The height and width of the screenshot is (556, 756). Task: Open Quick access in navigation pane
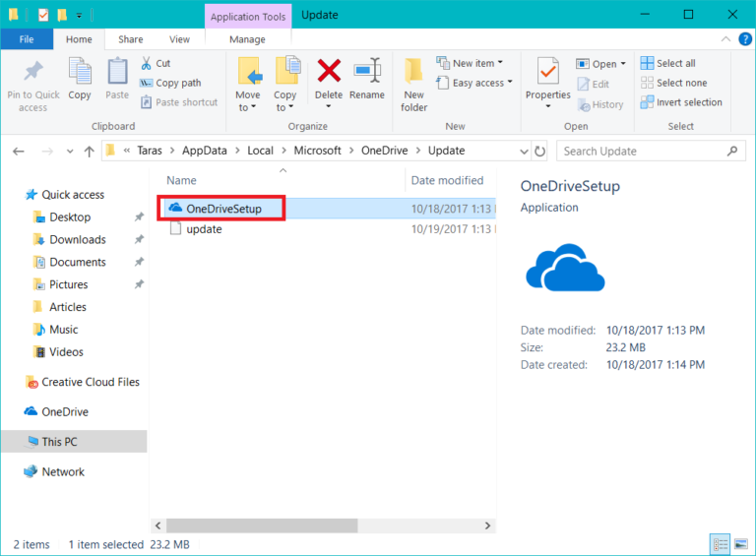pos(73,195)
